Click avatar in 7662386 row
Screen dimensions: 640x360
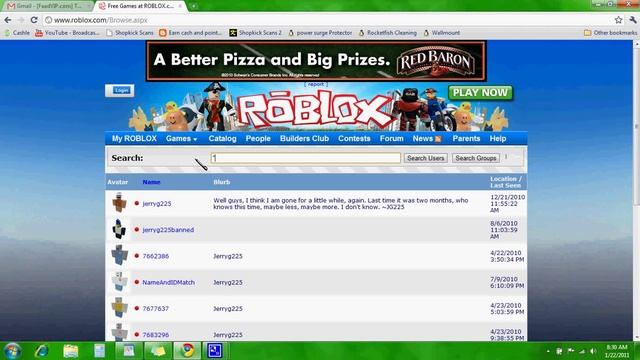point(119,255)
